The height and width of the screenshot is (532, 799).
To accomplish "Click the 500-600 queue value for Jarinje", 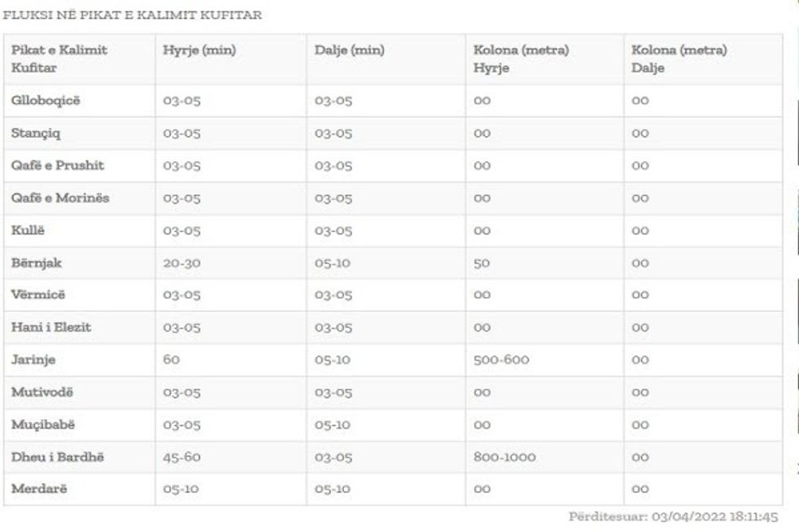I will point(501,359).
